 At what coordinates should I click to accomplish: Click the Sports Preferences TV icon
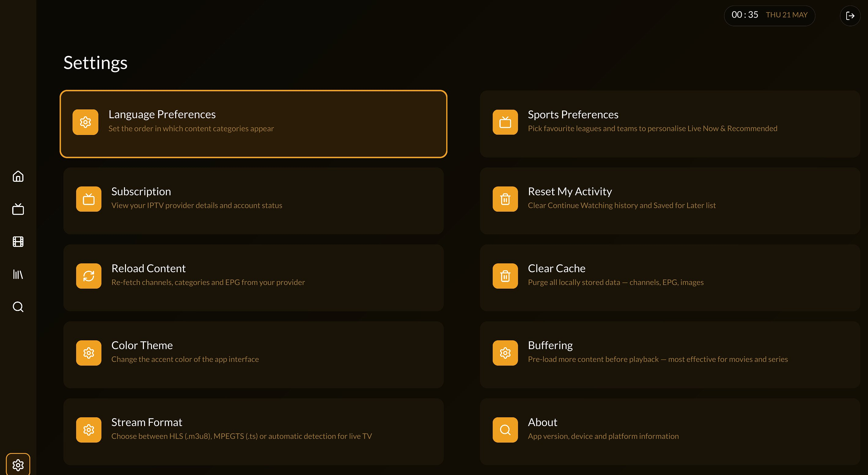(x=505, y=122)
